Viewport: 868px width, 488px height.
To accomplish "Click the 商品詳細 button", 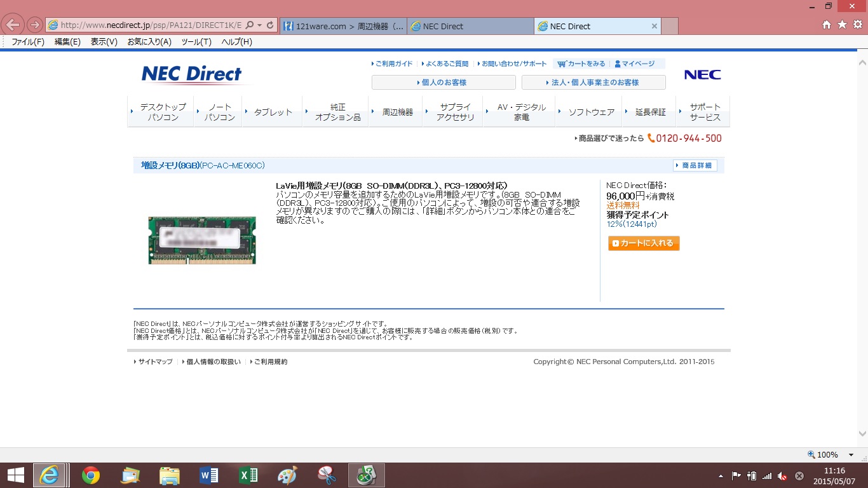I will pyautogui.click(x=695, y=166).
